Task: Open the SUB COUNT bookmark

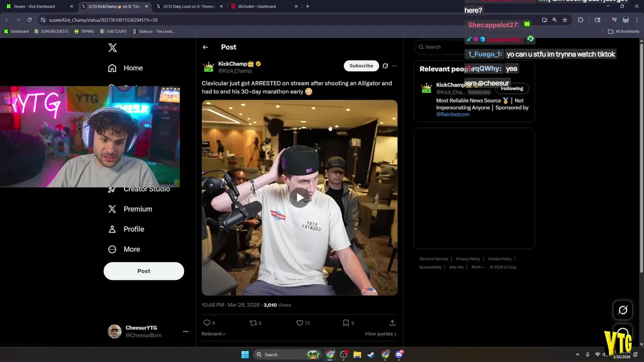Action: pyautogui.click(x=113, y=31)
